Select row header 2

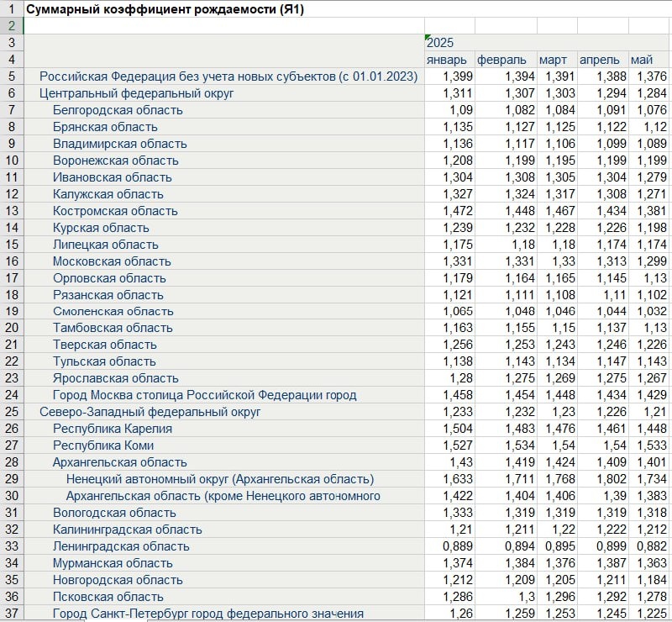click(12, 26)
